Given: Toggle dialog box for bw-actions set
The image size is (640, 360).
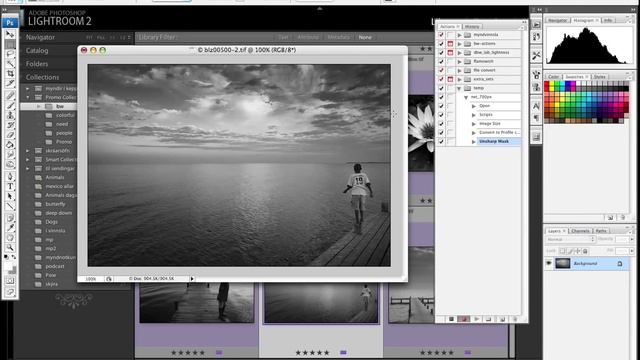Looking at the screenshot, I should point(450,44).
